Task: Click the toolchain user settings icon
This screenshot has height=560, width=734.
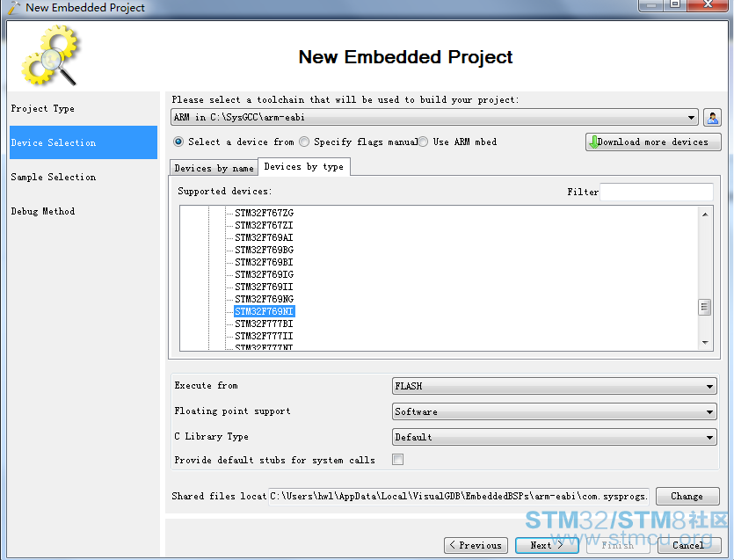Action: (712, 118)
